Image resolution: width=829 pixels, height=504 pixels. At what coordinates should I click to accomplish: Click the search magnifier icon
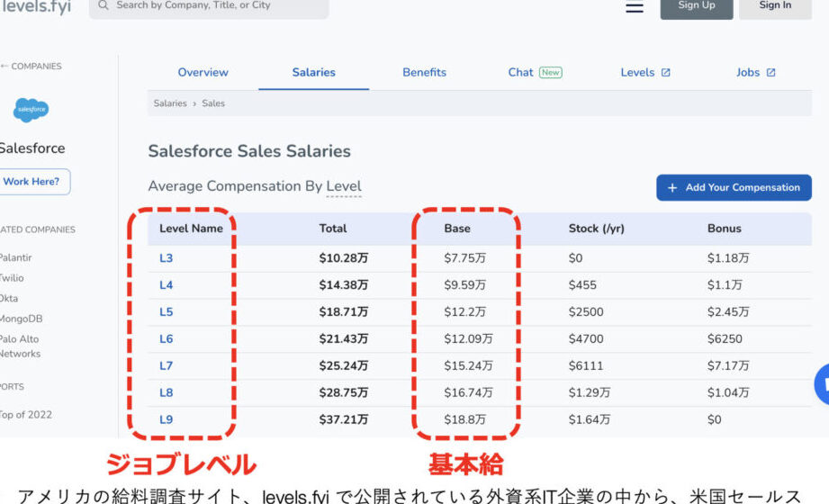[104, 5]
